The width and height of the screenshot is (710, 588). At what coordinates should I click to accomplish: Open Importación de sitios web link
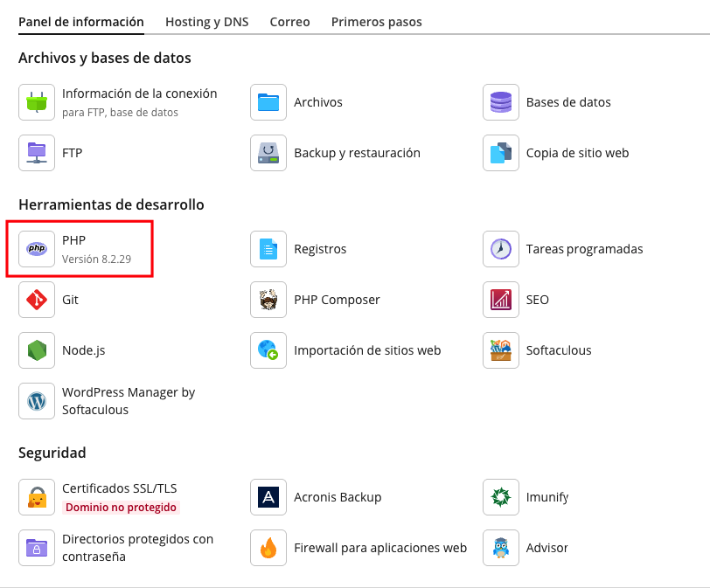pos(367,350)
